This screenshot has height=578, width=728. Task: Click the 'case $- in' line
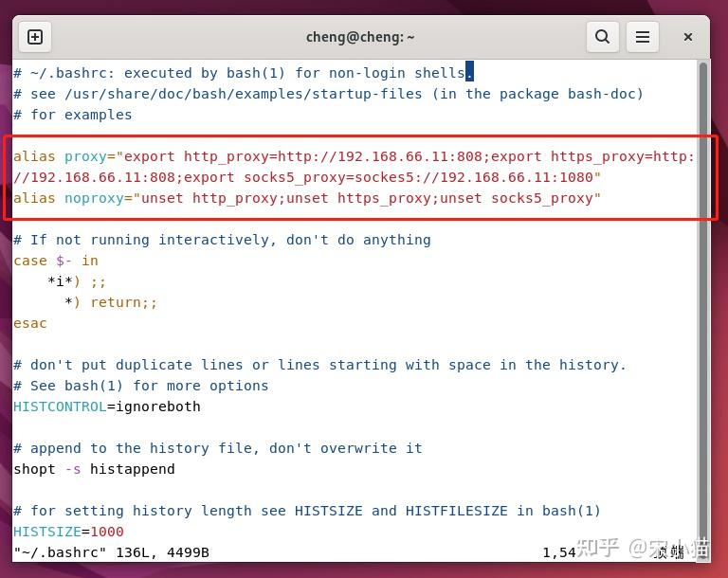[56, 261]
